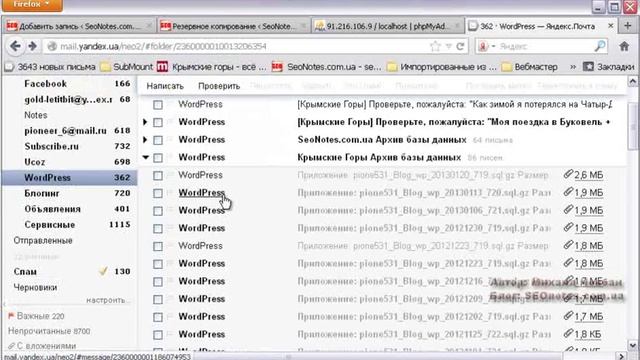Open attachment paperclip for 2,6 МБ message
The height and width of the screenshot is (360, 640).
(x=568, y=174)
